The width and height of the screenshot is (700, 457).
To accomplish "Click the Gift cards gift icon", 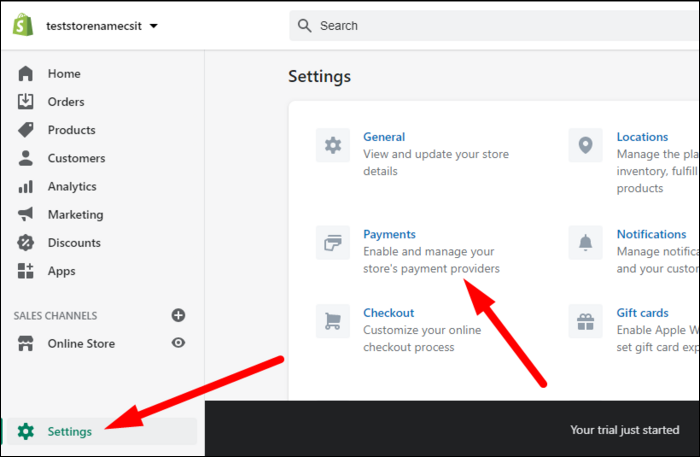I will click(x=585, y=322).
